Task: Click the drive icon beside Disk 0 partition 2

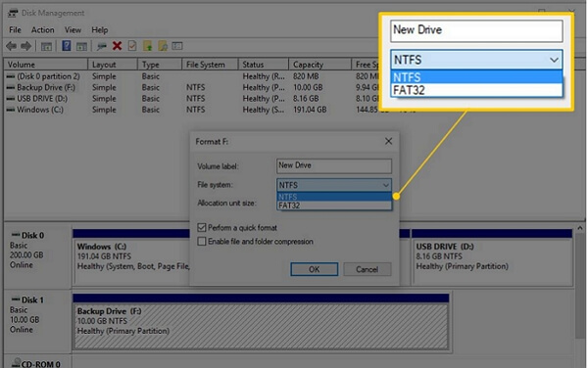Action: click(x=11, y=76)
